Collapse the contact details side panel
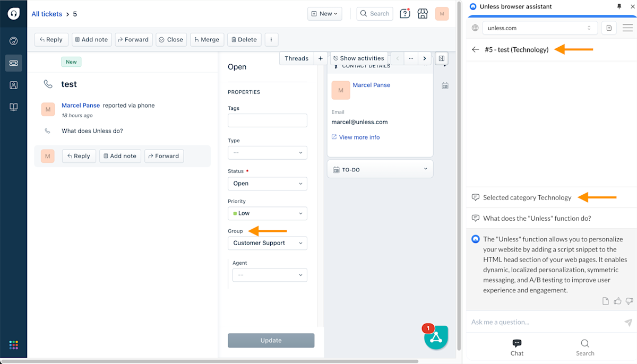Image resolution: width=637 pixels, height=364 pixels. click(x=442, y=58)
